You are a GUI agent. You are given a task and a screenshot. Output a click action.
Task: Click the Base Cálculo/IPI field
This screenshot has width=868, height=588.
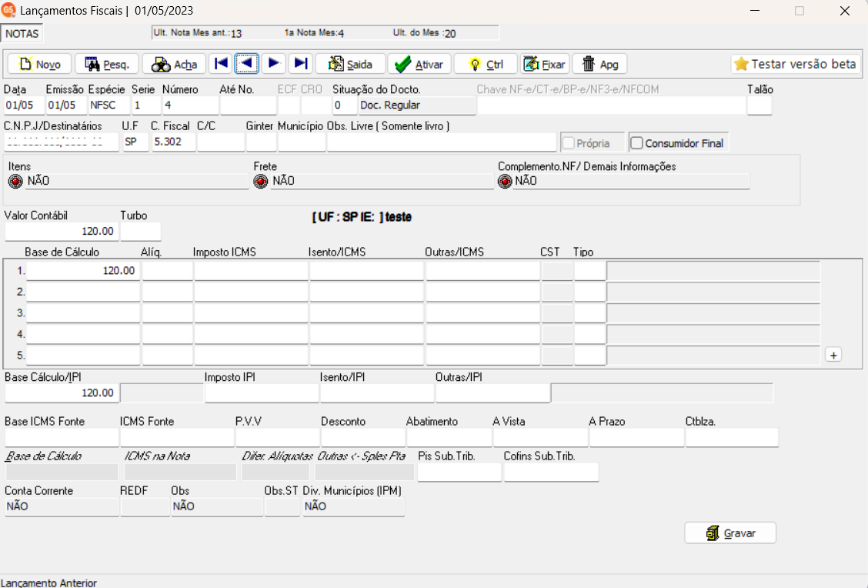pos(61,393)
